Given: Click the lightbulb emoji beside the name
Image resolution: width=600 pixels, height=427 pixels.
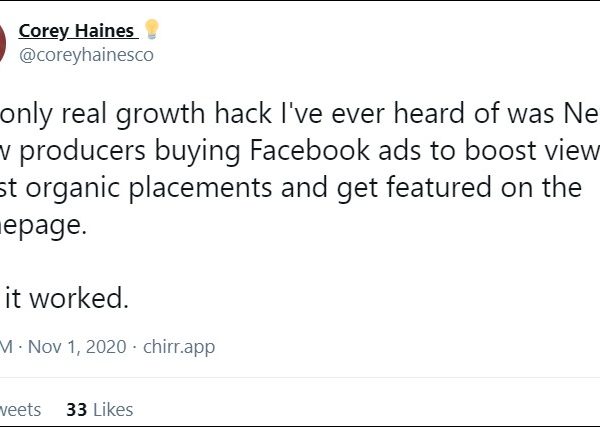Looking at the screenshot, I should pyautogui.click(x=152, y=30).
